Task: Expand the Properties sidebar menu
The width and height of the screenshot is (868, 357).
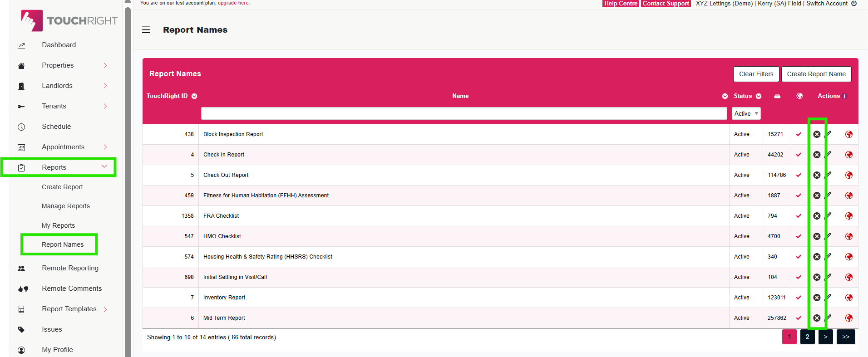Action: tap(105, 65)
